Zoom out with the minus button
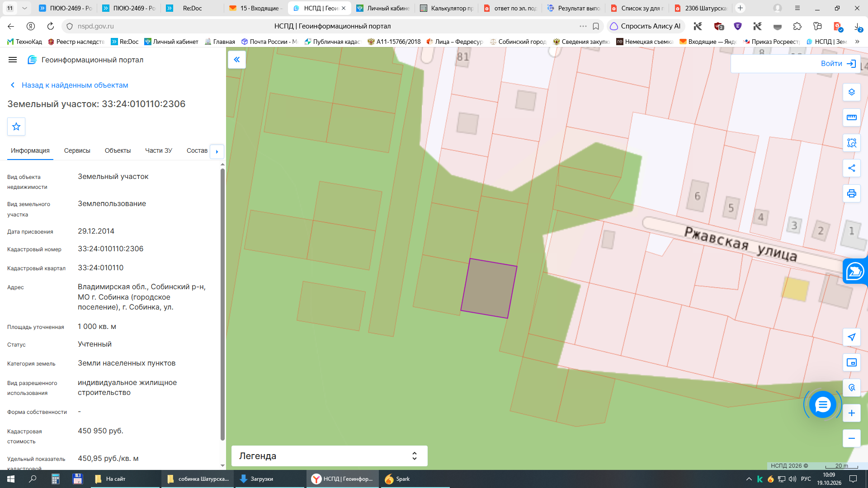 [x=852, y=438]
